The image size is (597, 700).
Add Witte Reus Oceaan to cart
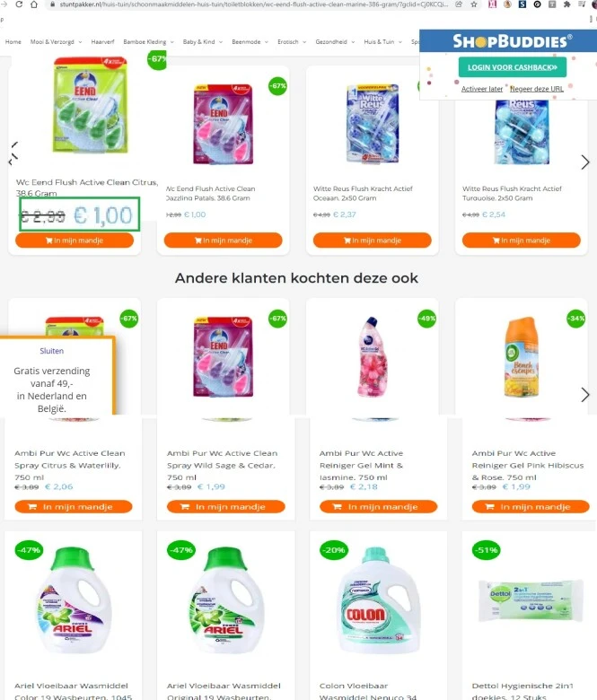pyautogui.click(x=372, y=241)
